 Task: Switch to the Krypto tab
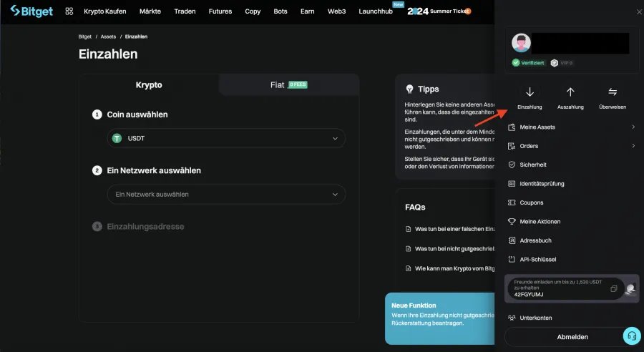click(x=149, y=85)
